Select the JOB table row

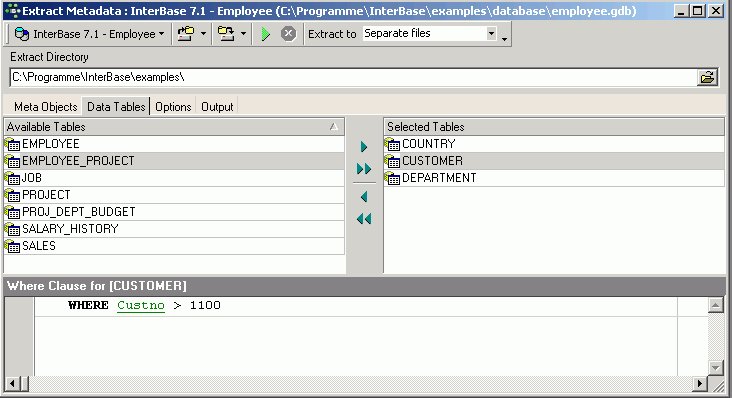click(x=174, y=178)
